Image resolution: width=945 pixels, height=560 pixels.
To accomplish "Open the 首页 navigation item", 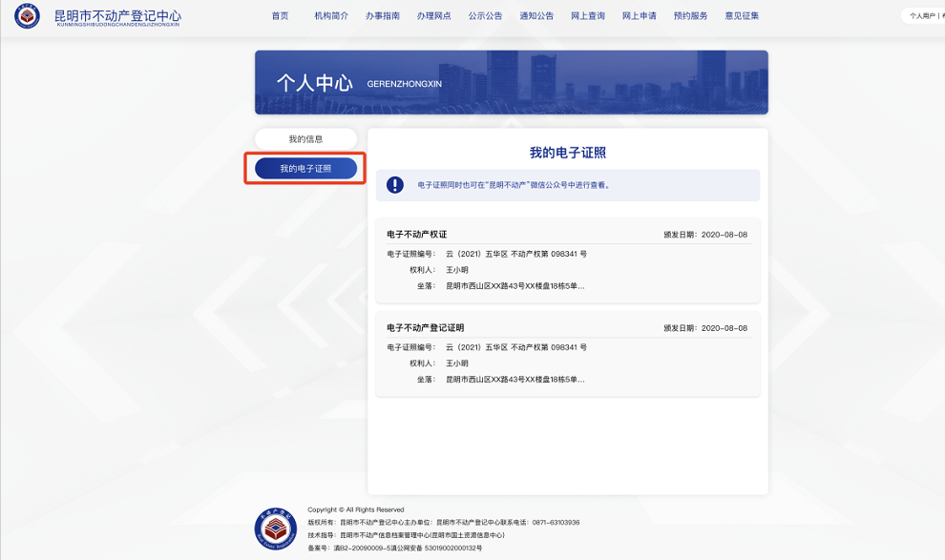I will pyautogui.click(x=280, y=16).
